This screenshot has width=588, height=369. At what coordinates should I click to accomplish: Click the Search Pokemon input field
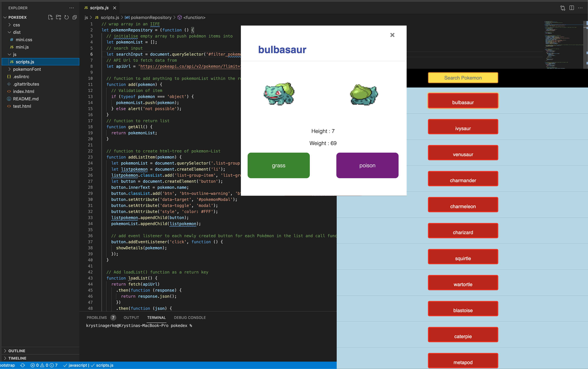point(463,78)
